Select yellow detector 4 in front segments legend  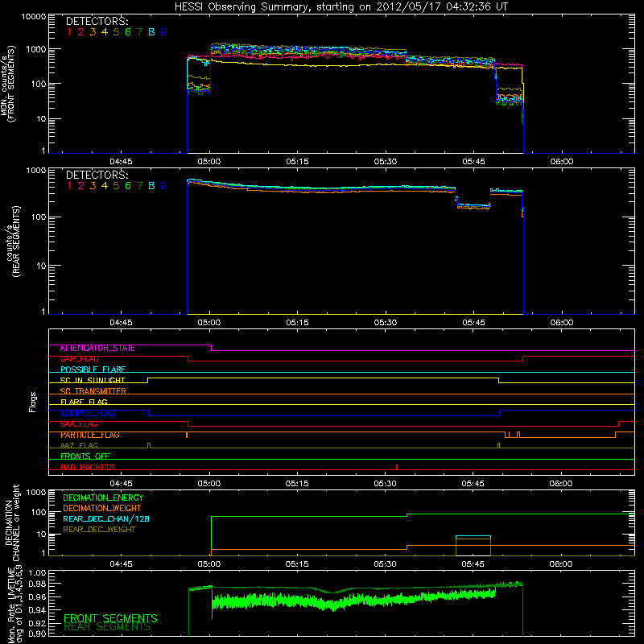pyautogui.click(x=105, y=32)
